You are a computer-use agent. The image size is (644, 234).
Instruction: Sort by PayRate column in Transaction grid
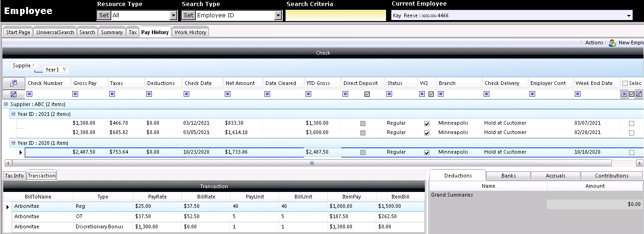click(157, 197)
